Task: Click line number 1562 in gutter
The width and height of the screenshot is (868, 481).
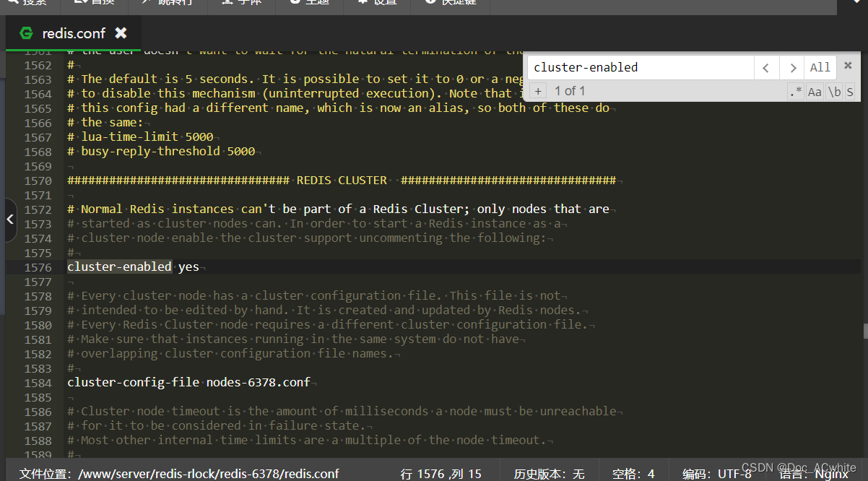Action: (38, 65)
